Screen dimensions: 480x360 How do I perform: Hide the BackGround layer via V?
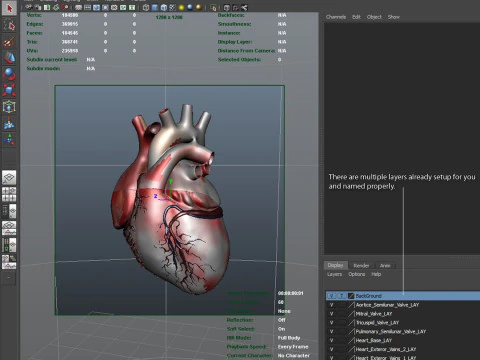pyautogui.click(x=331, y=296)
